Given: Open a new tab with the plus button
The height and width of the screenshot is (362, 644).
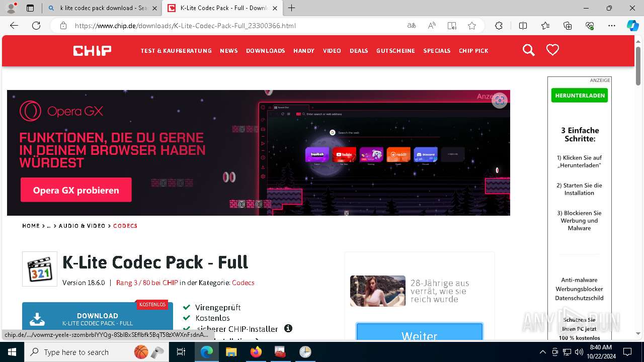Looking at the screenshot, I should [292, 8].
